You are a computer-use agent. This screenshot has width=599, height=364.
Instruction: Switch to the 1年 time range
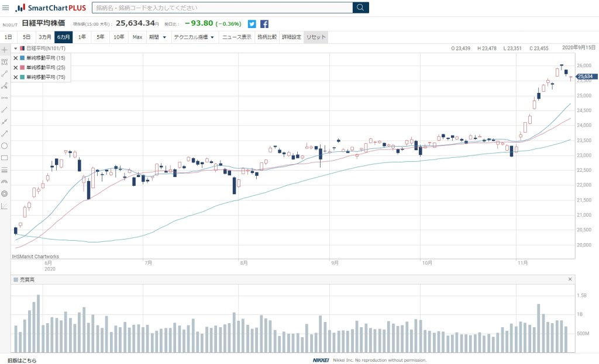82,37
